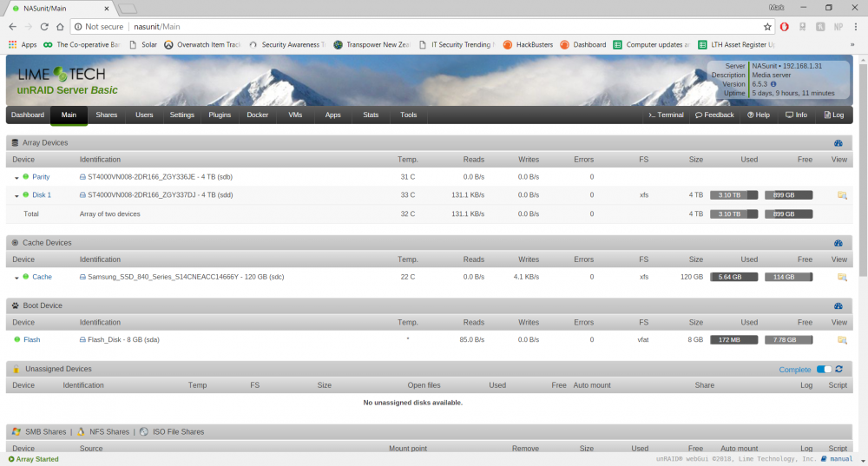The width and height of the screenshot is (868, 466).
Task: Open the Parity device link
Action: pos(41,177)
